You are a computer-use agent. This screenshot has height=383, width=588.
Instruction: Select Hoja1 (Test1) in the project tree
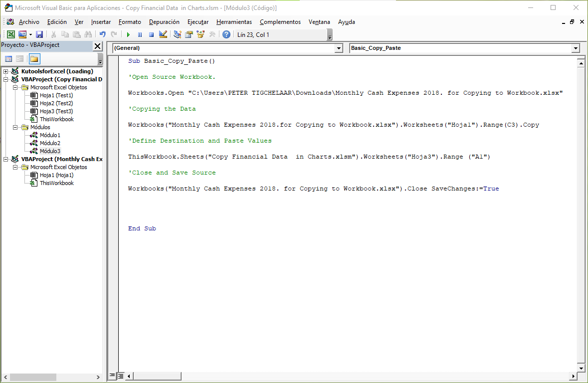pyautogui.click(x=56, y=95)
